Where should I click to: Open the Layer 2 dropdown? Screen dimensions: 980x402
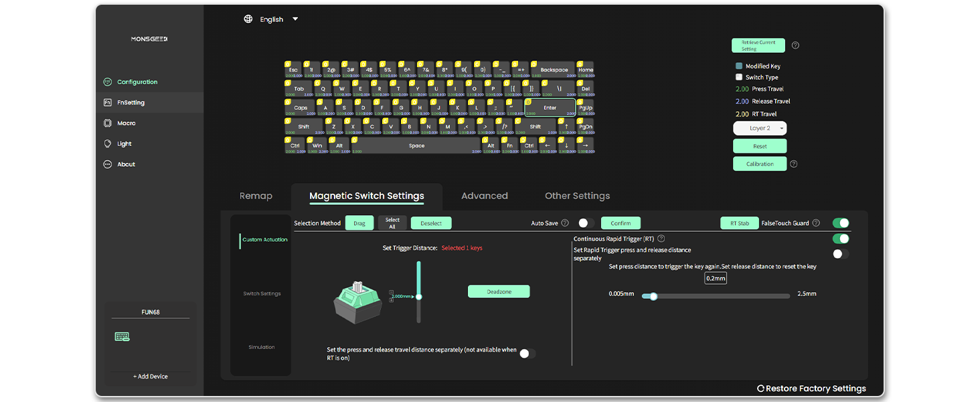760,128
